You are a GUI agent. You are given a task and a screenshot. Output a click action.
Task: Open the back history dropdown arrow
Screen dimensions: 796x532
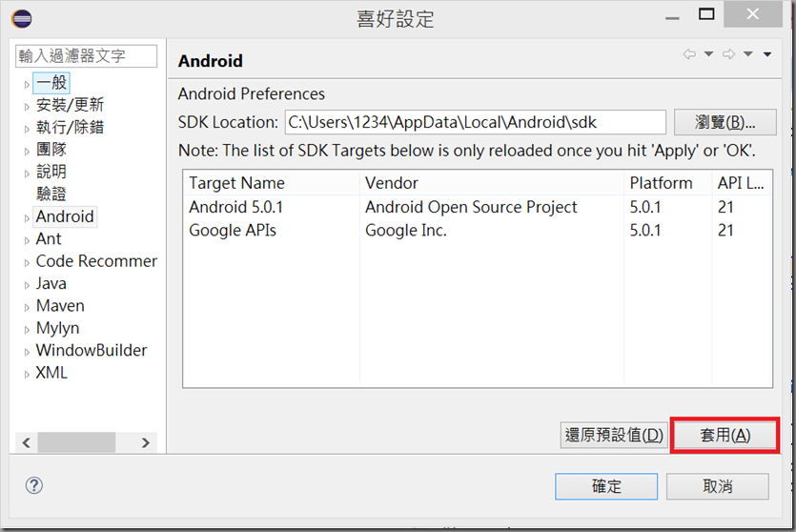(x=708, y=55)
